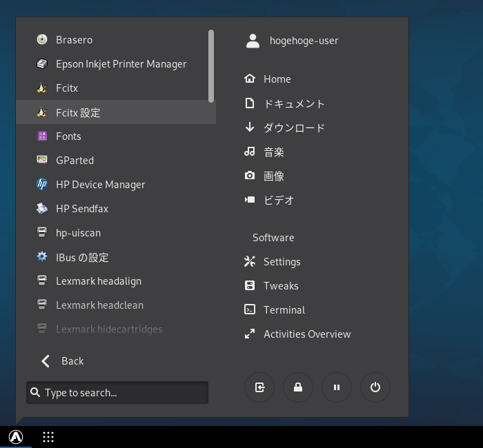Select the hp-uiscan label

click(x=78, y=233)
